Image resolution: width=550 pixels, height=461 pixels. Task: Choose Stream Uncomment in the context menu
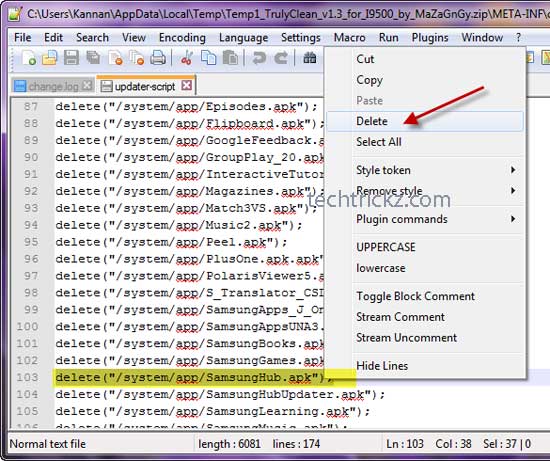(x=406, y=338)
